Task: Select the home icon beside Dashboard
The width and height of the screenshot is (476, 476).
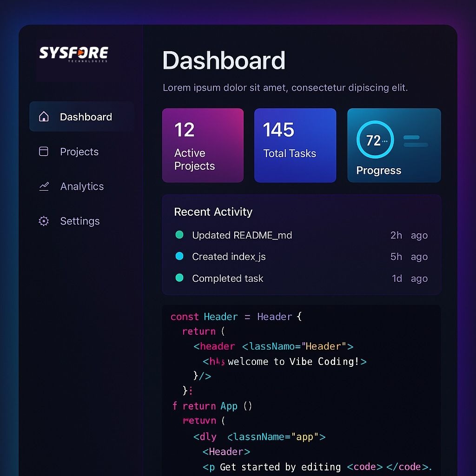Action: 45,117
